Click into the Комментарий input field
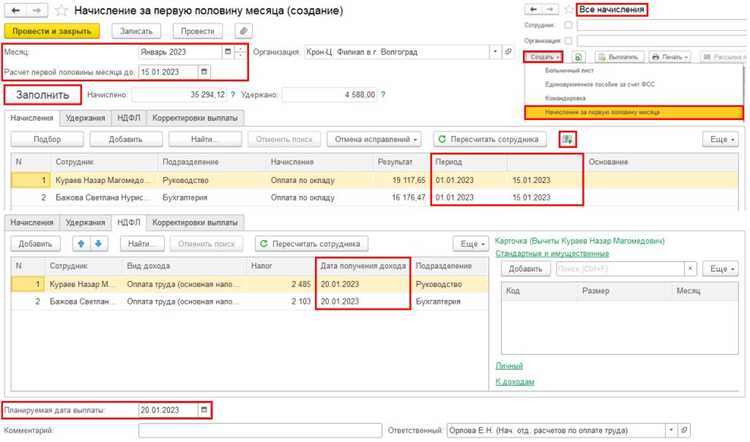The image size is (750, 442). tap(260, 431)
